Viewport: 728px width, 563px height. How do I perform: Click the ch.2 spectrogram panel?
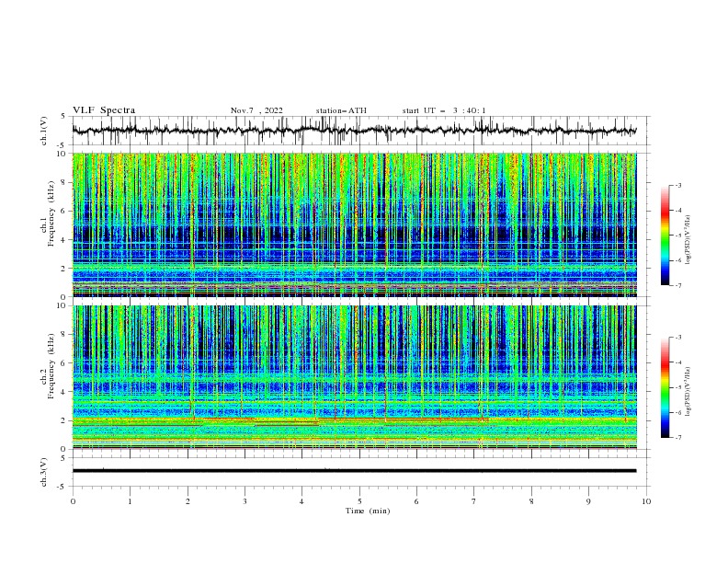(x=354, y=377)
